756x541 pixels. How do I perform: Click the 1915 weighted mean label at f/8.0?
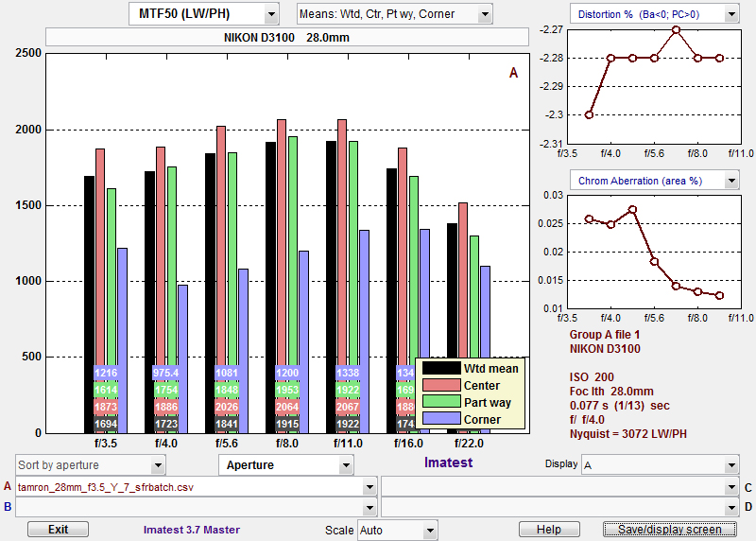(287, 425)
